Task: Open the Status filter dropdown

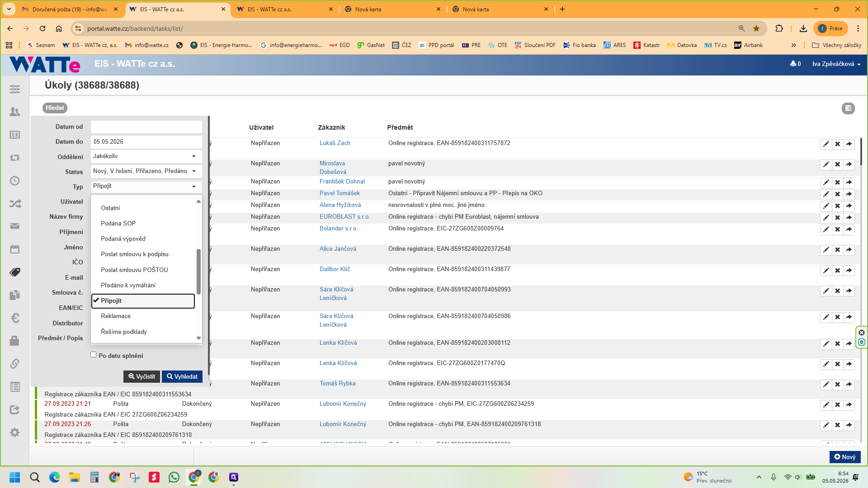Action: click(146, 171)
